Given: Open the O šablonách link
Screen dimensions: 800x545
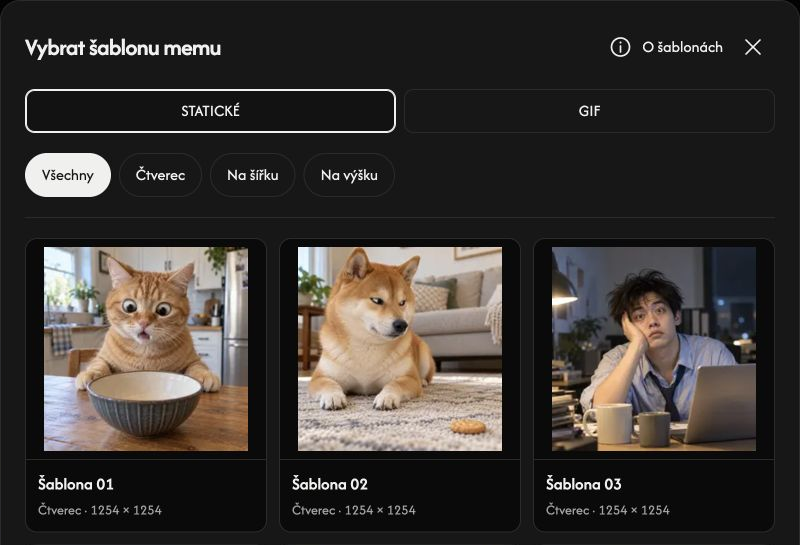Looking at the screenshot, I should [x=682, y=47].
